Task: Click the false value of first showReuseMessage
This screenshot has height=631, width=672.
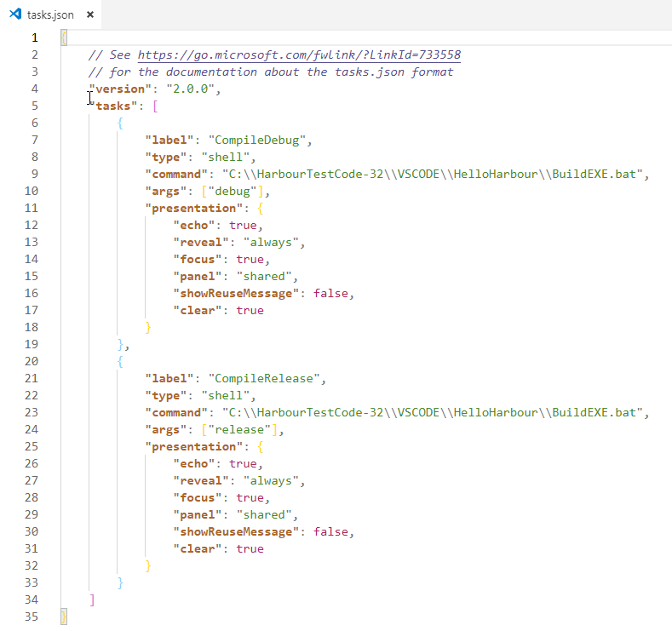Action: [331, 293]
